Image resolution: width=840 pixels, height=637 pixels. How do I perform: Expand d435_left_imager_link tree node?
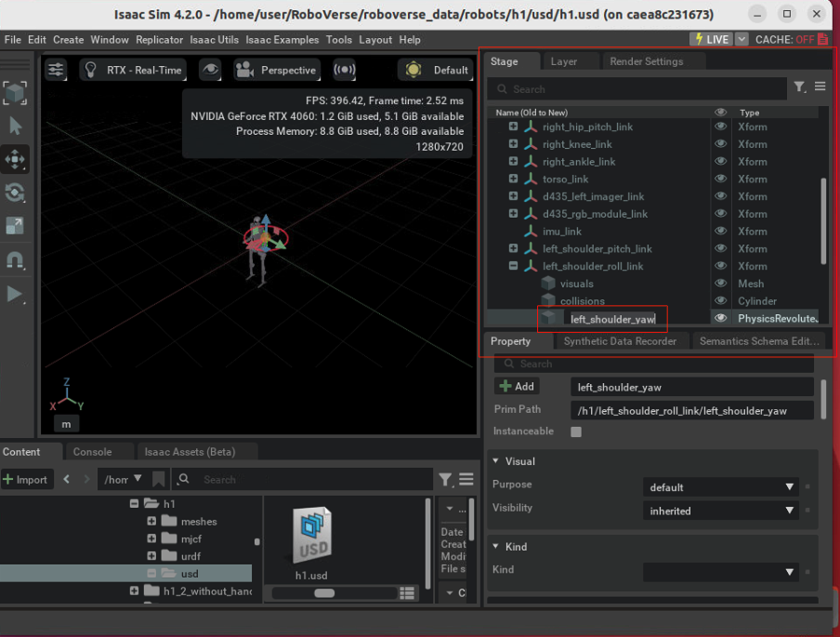click(x=513, y=196)
